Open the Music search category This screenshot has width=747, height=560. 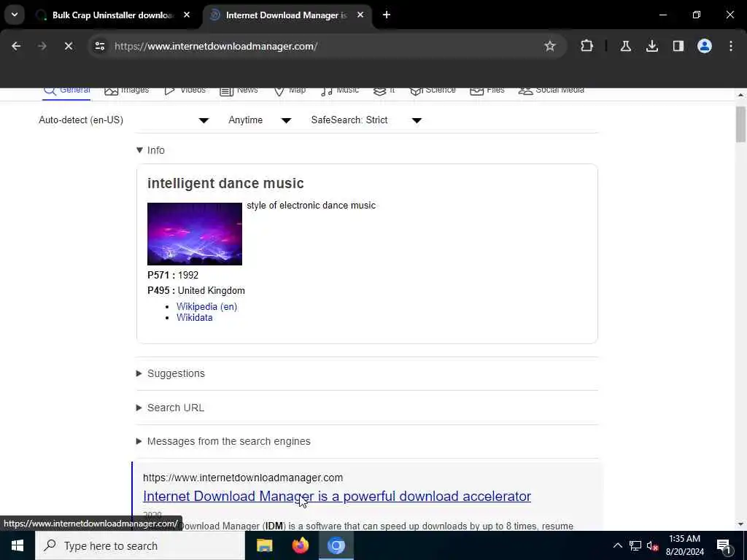(340, 90)
